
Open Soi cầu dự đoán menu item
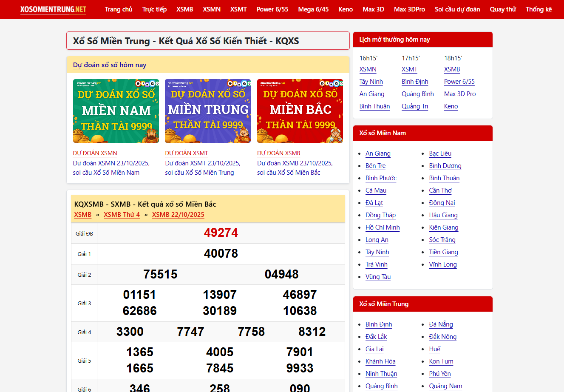point(457,9)
